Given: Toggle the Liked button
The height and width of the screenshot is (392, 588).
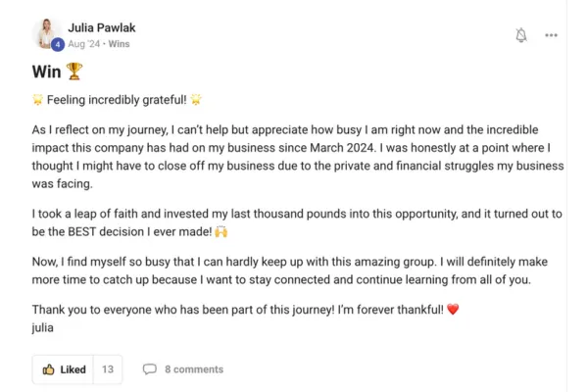Looking at the screenshot, I should (x=63, y=369).
